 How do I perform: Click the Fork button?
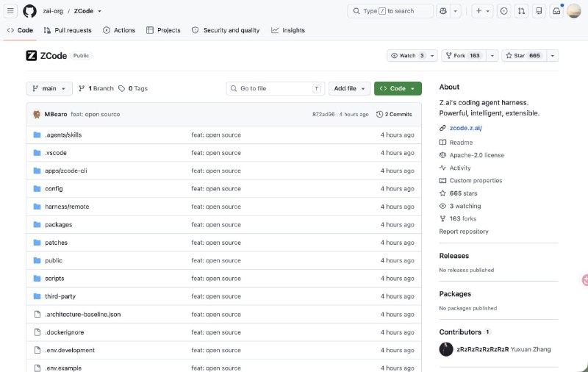click(x=464, y=55)
